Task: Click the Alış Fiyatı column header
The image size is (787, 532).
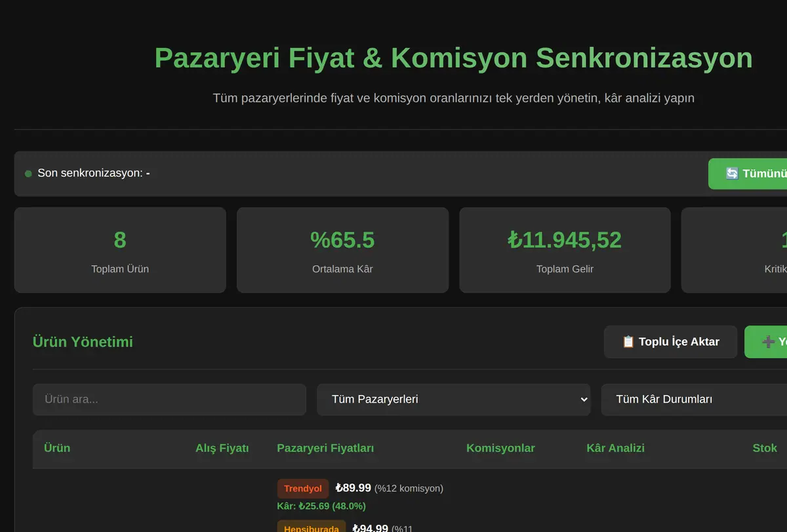Action: 222,448
